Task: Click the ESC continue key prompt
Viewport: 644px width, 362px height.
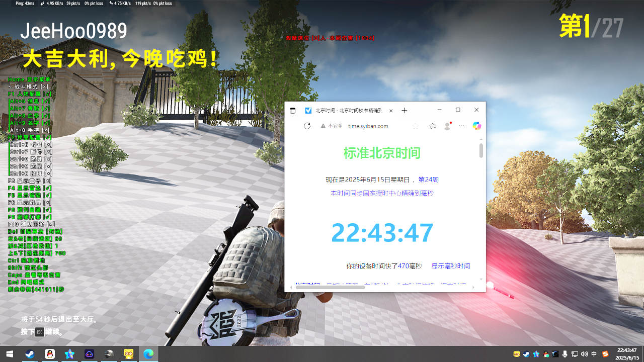Action: point(40,332)
